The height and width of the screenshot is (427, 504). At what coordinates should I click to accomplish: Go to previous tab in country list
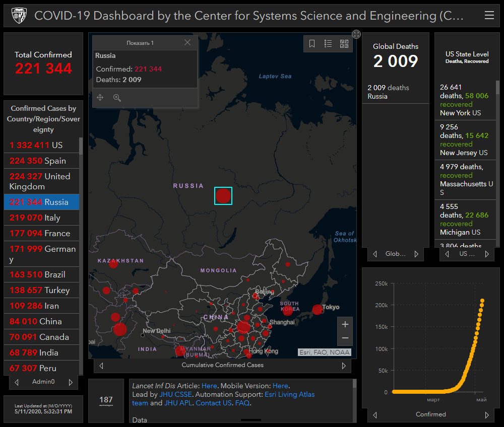17,382
